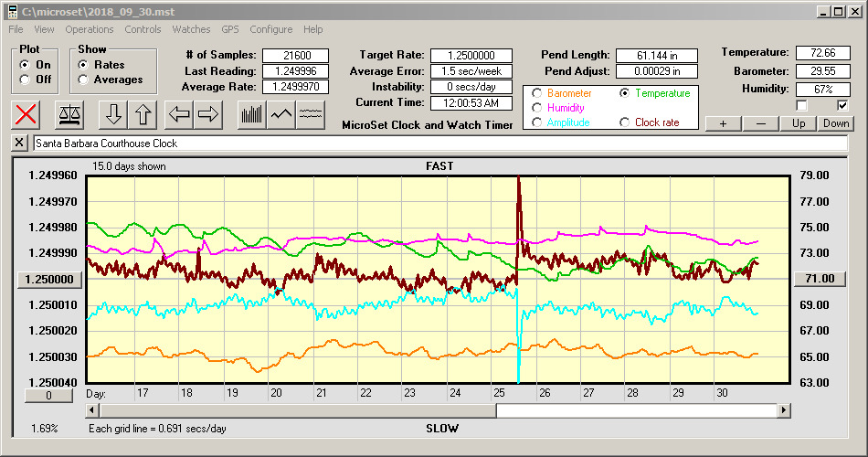Image resolution: width=868 pixels, height=457 pixels.
Task: Click the down arrow toolbar button
Action: pyautogui.click(x=113, y=114)
